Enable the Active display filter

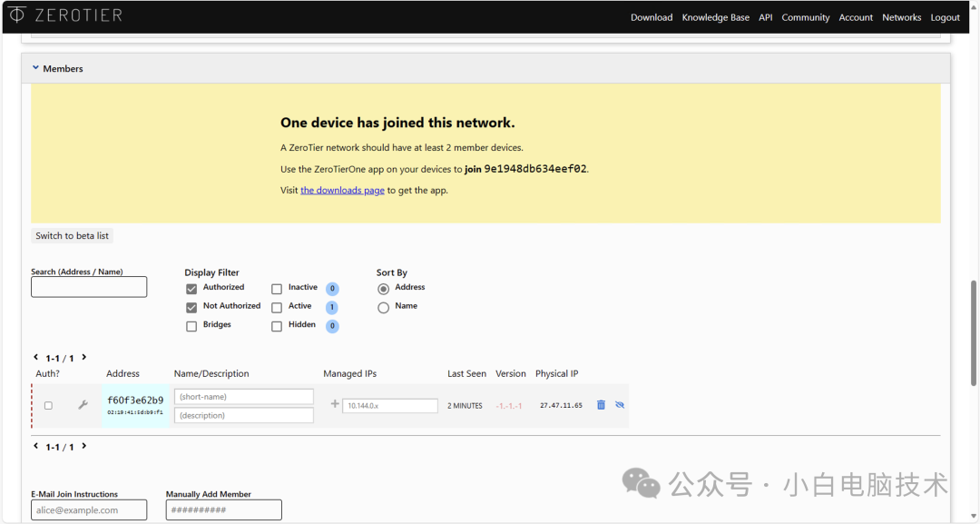(x=276, y=308)
